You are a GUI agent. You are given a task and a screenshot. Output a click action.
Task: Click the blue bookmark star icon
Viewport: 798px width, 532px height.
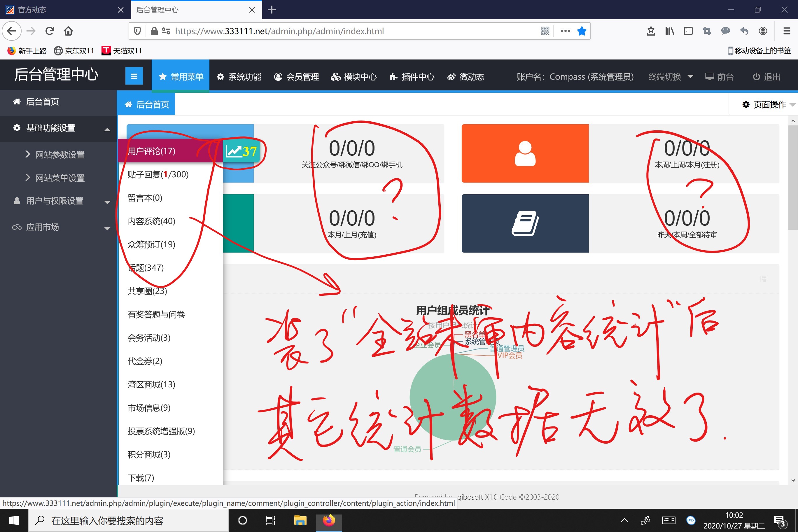click(582, 31)
